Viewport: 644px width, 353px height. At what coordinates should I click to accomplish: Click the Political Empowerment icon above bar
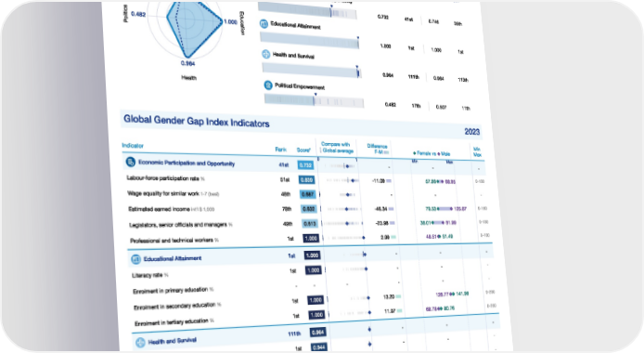268,85
